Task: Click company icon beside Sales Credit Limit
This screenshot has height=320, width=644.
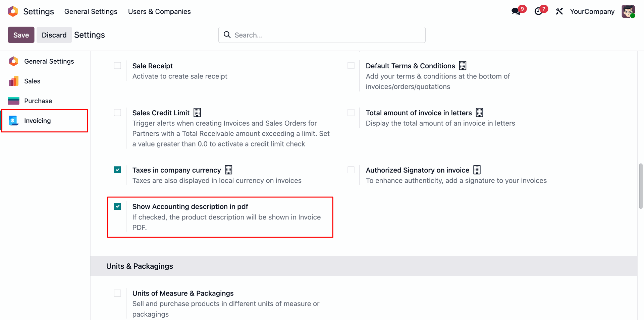Action: [x=197, y=113]
